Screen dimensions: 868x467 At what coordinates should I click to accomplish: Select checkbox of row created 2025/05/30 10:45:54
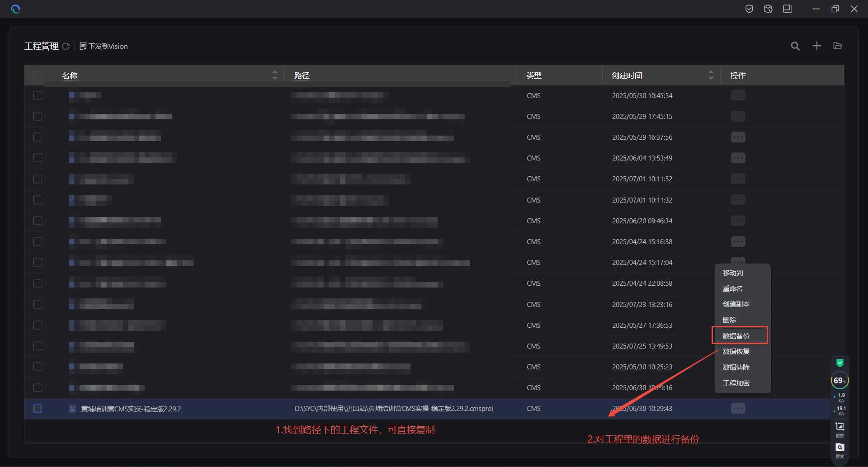click(x=38, y=95)
